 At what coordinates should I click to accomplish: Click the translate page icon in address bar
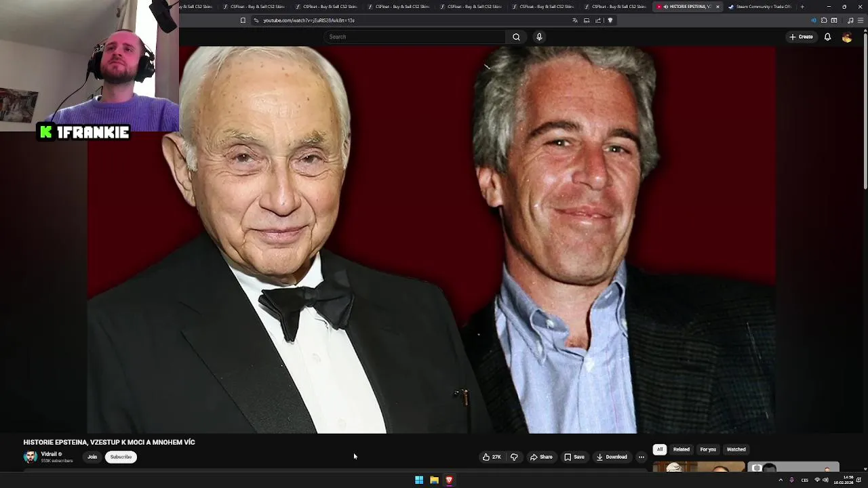coord(575,20)
